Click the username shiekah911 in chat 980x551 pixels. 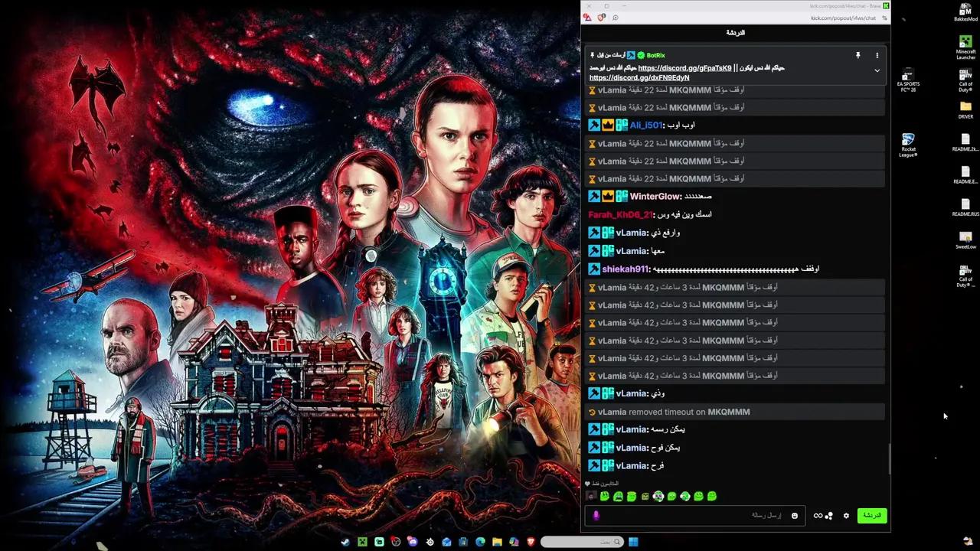point(626,269)
